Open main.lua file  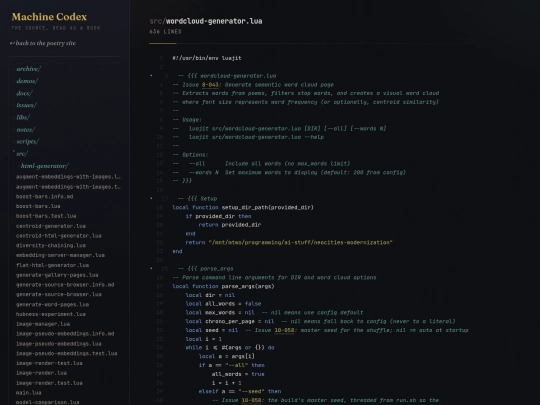28,393
